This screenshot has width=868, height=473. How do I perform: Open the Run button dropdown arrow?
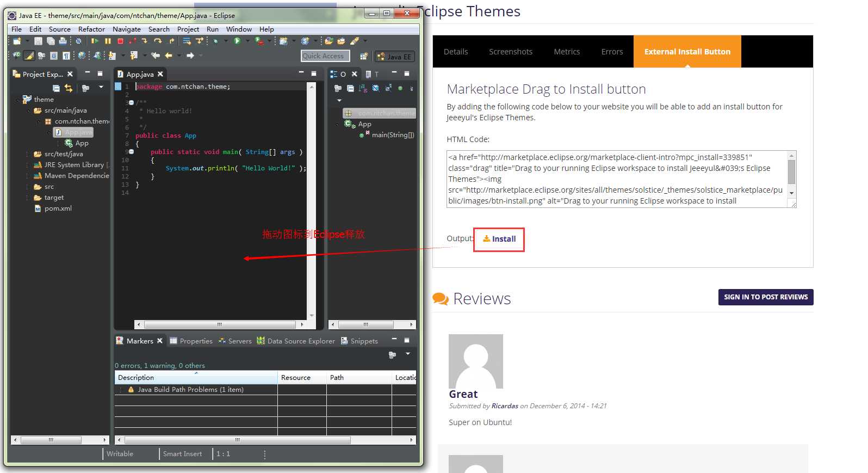tap(247, 41)
